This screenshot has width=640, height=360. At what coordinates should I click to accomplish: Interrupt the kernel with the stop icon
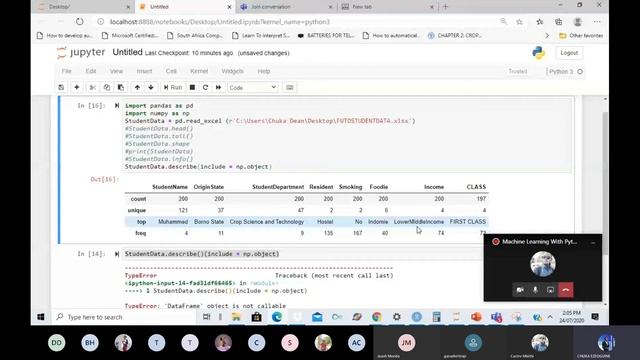pos(192,87)
